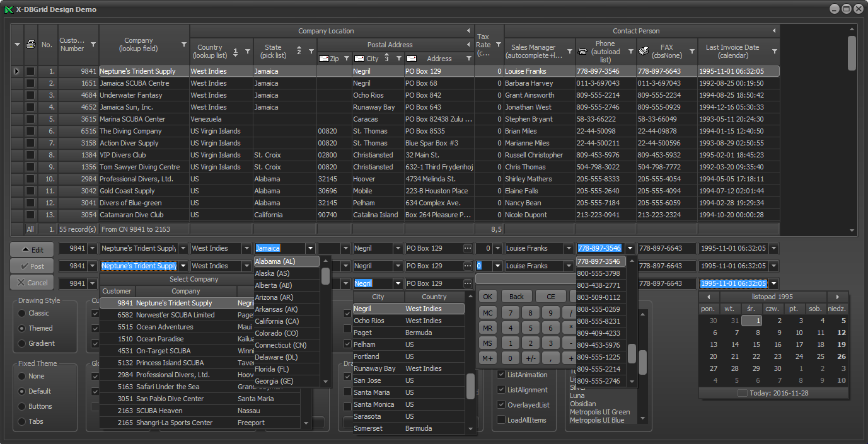Image resolution: width=868 pixels, height=444 pixels.
Task: Open the Company column filter funnel
Action: coord(184,45)
